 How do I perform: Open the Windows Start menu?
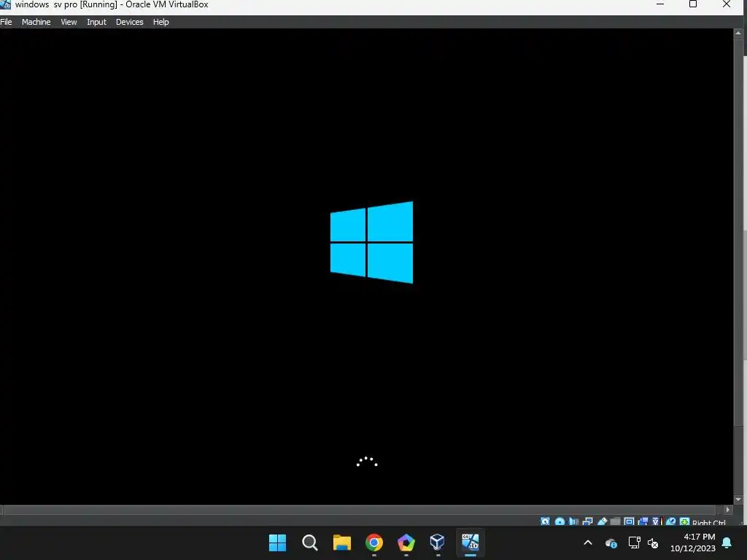(x=277, y=542)
